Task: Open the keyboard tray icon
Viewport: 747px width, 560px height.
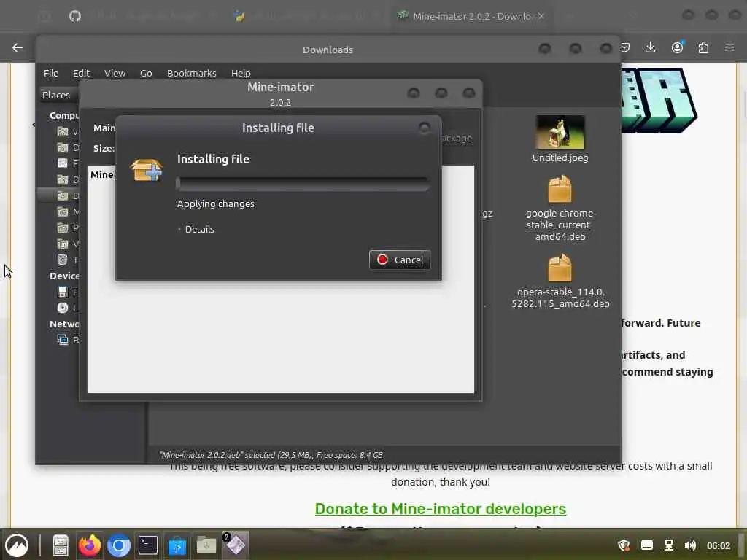Action: tap(647, 545)
